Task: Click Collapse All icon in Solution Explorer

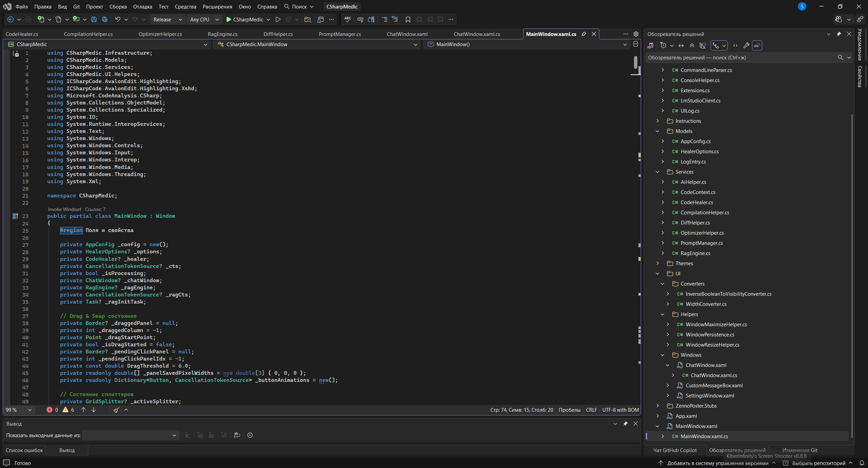Action: [x=692, y=45]
